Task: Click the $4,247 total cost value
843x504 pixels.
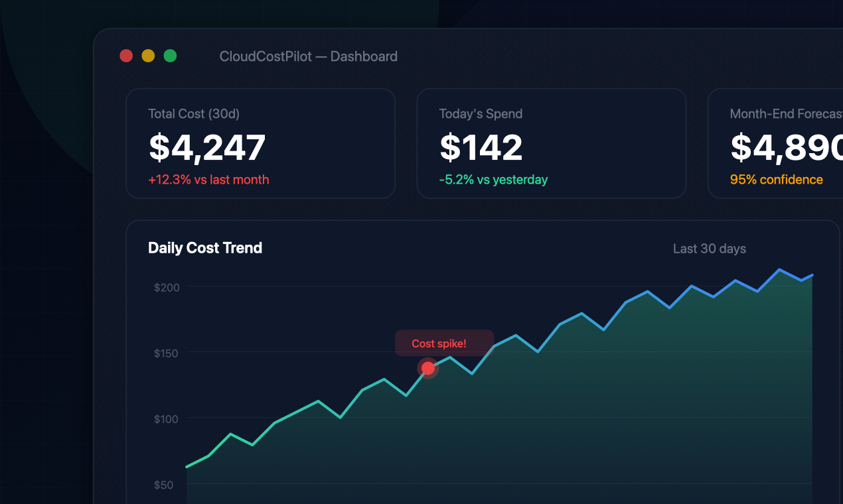Action: tap(206, 147)
